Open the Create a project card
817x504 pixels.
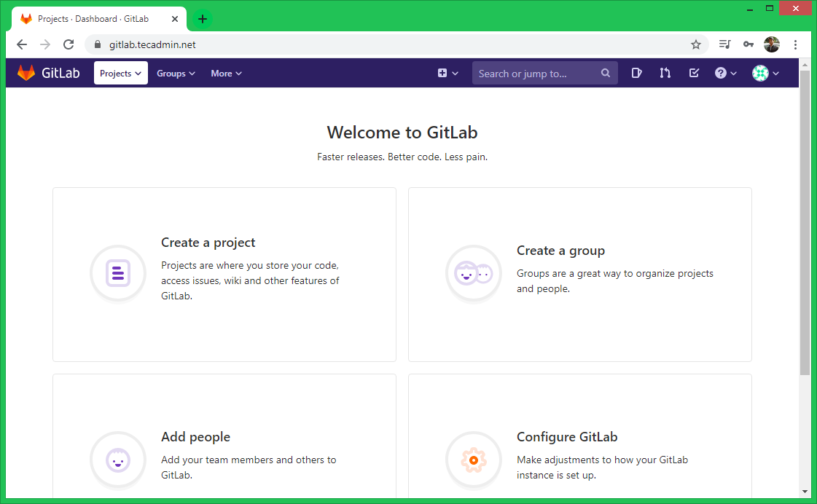click(x=224, y=275)
